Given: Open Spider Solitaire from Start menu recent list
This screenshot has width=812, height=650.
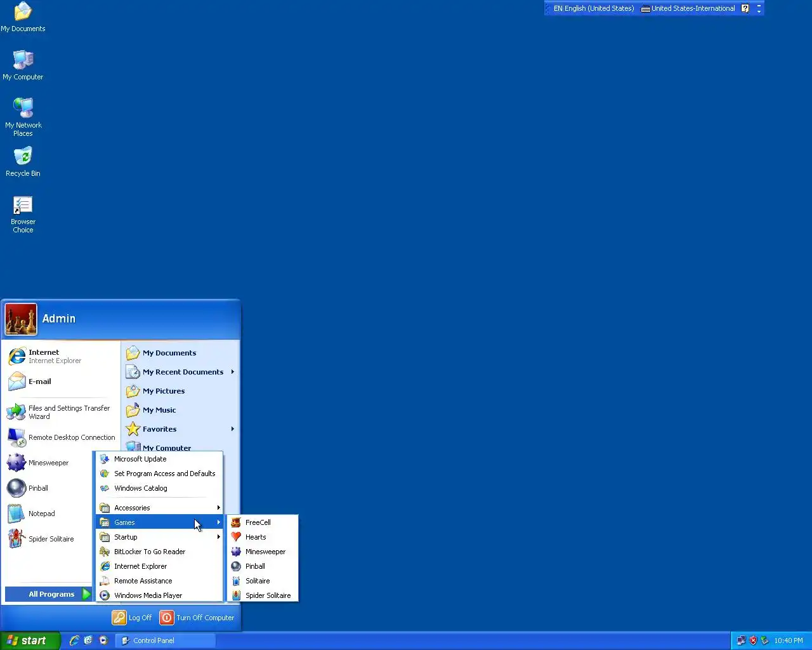Looking at the screenshot, I should tap(49, 539).
